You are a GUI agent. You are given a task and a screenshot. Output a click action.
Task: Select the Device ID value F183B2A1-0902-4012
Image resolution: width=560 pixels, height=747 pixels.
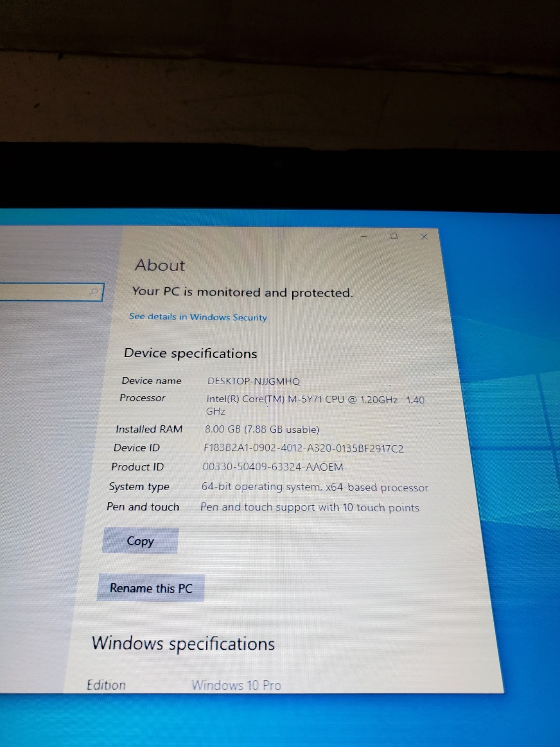click(303, 449)
